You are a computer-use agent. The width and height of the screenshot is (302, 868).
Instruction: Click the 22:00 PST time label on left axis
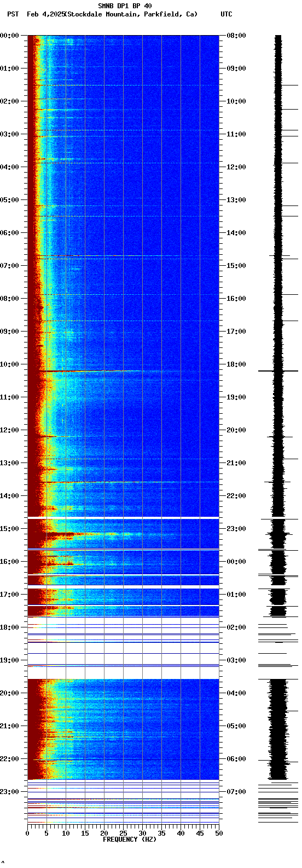click(x=10, y=759)
